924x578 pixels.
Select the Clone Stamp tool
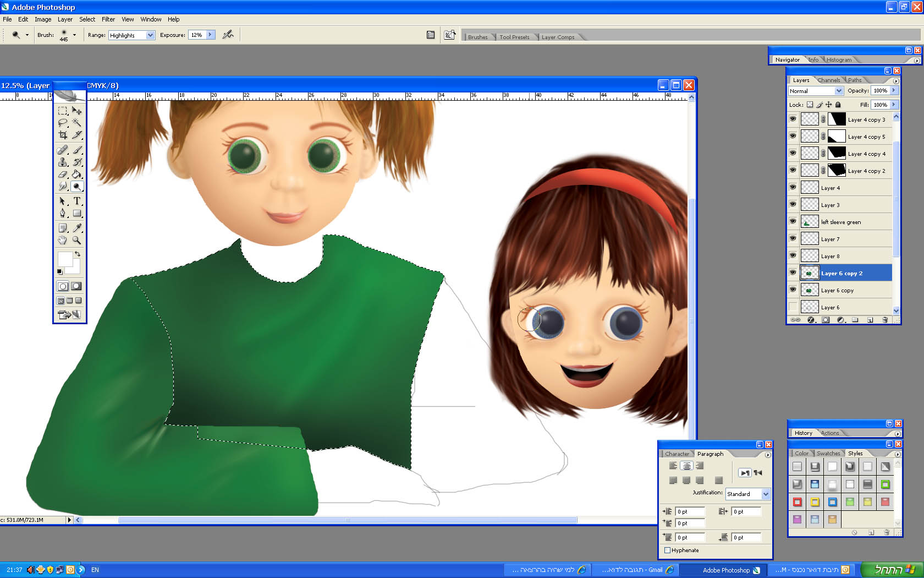(x=63, y=162)
